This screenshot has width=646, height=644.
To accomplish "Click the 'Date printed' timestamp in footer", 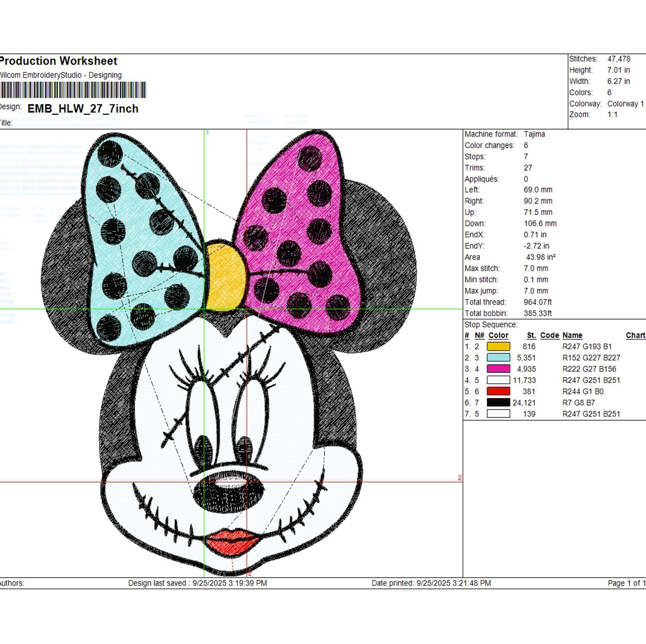I will pos(431,583).
